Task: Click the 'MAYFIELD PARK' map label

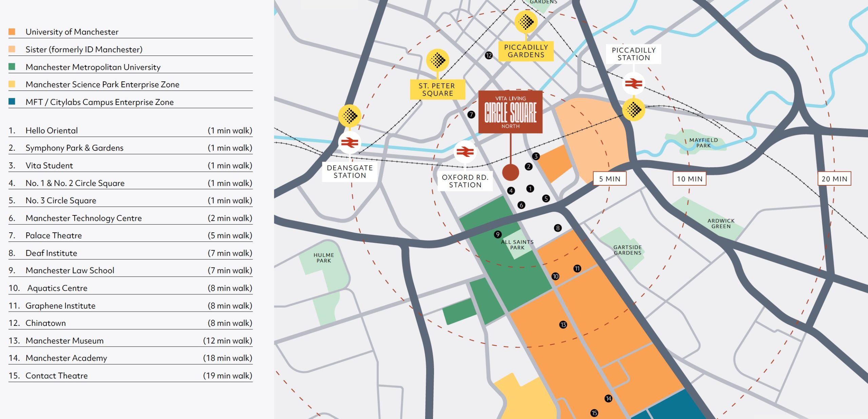Action: pos(704,143)
